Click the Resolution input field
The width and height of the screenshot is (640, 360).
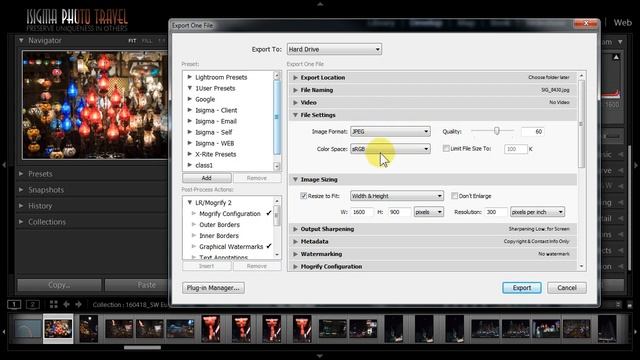[x=495, y=212]
